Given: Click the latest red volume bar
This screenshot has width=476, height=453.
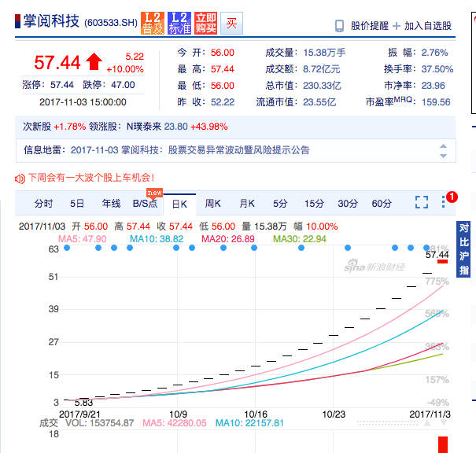Looking at the screenshot, I should [x=443, y=444].
